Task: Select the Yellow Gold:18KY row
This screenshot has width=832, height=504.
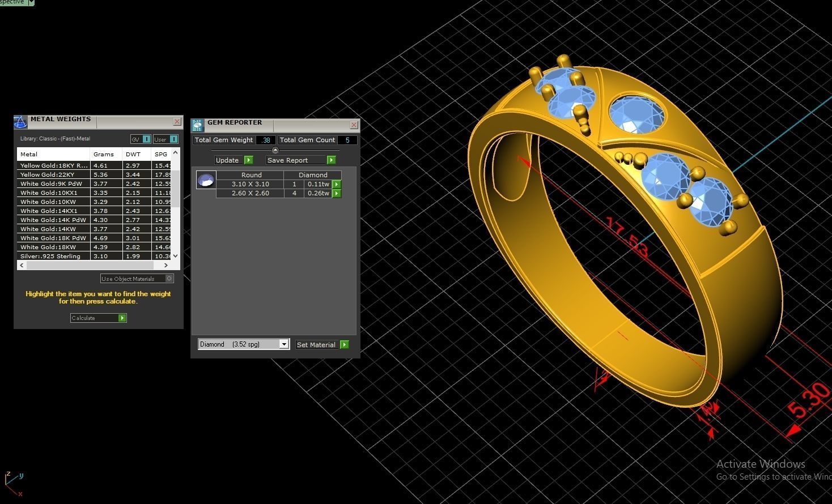Action: click(x=94, y=165)
